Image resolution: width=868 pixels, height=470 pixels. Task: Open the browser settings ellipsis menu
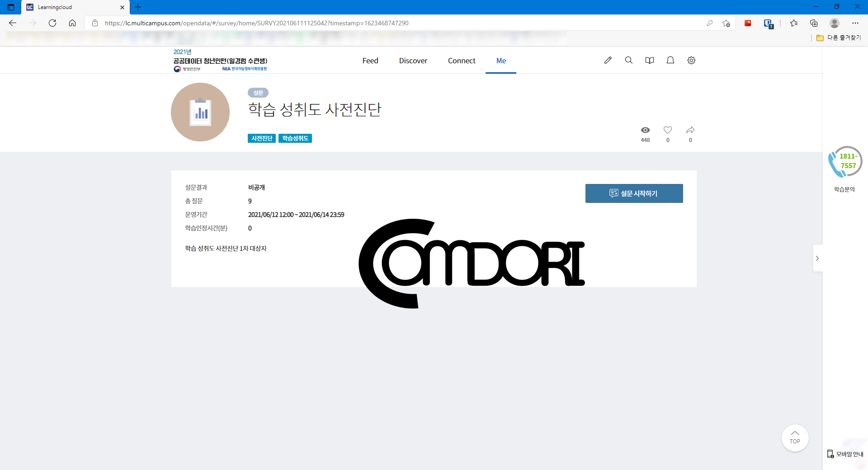(x=855, y=23)
